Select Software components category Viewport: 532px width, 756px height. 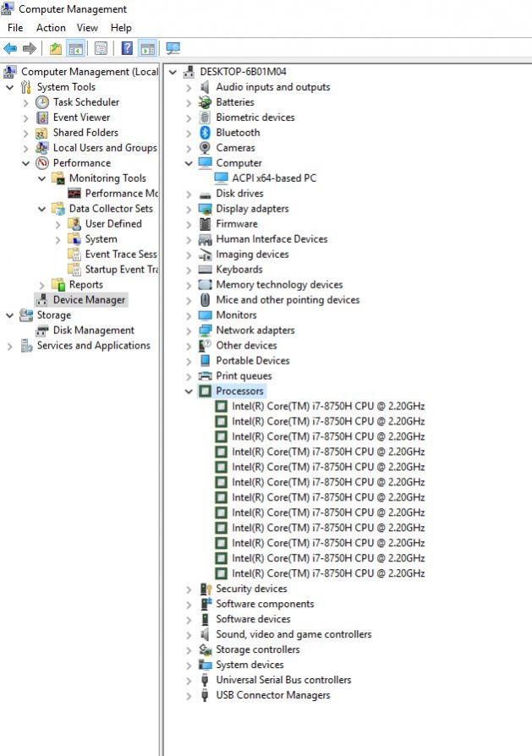pos(265,604)
